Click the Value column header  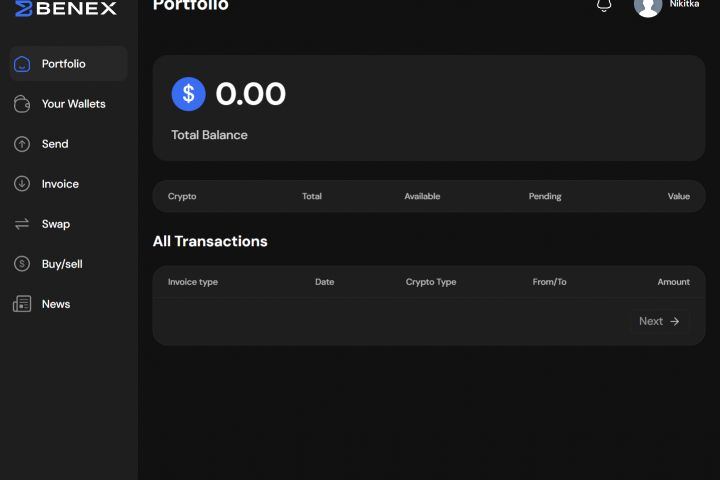[679, 196]
